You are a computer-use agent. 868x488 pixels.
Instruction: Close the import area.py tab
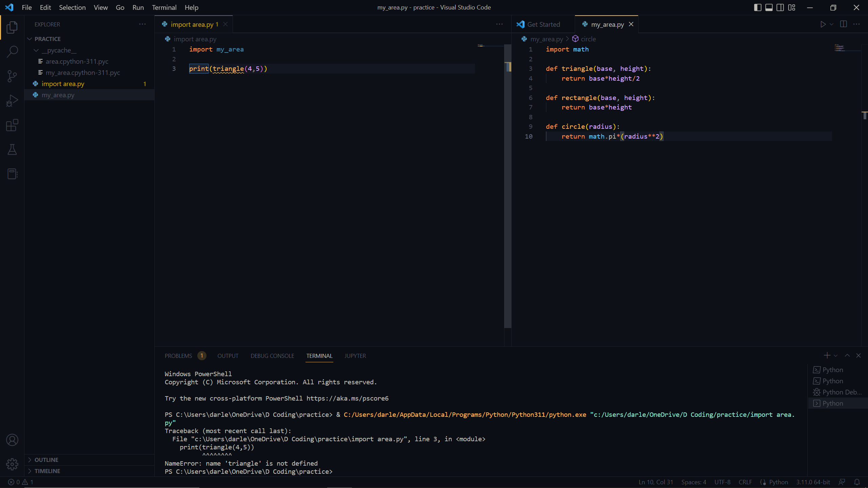click(x=225, y=24)
